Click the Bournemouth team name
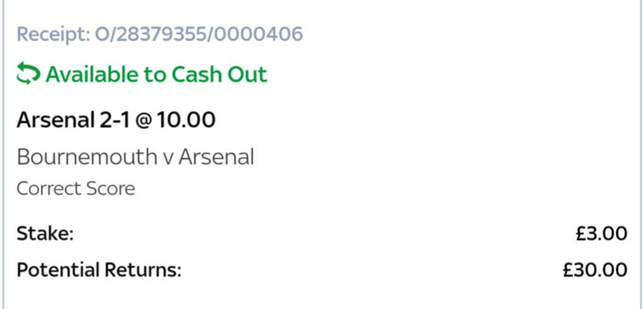644x309 pixels. [87, 157]
